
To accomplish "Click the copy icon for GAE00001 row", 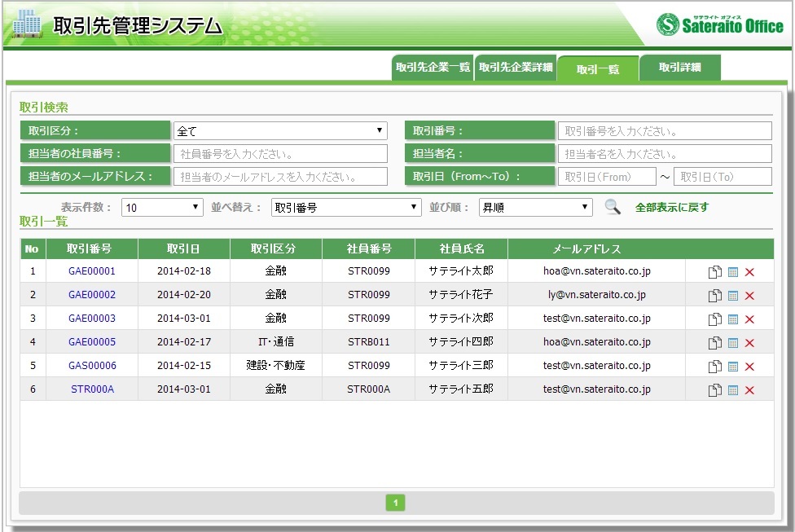I will (715, 272).
